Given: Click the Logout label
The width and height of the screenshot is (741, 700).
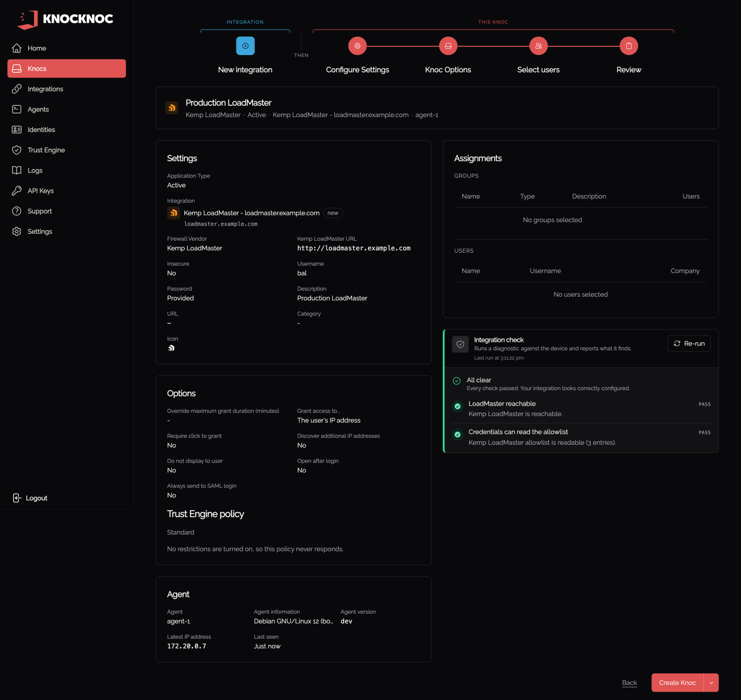Looking at the screenshot, I should pos(37,498).
